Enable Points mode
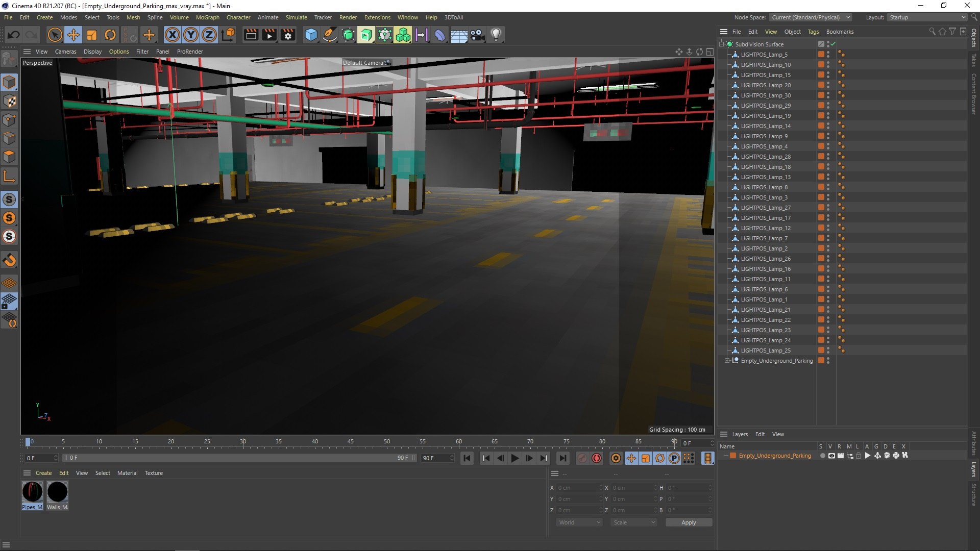 (x=9, y=120)
